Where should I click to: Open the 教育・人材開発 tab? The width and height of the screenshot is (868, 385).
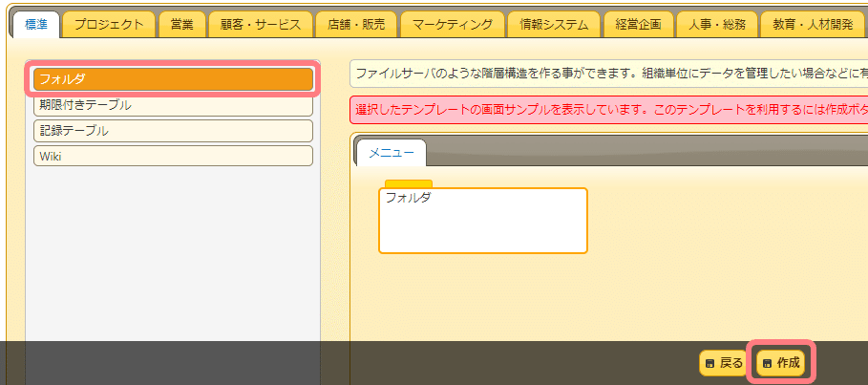tap(814, 25)
